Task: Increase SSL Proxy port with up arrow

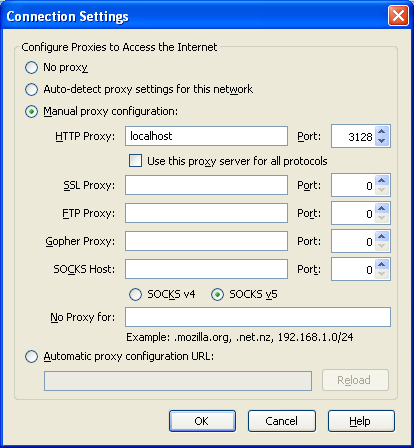Action: click(382, 181)
